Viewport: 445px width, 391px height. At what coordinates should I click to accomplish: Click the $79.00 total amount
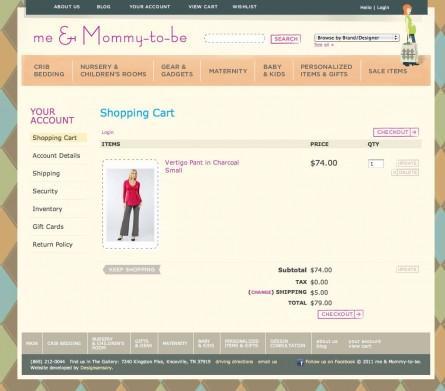pyautogui.click(x=321, y=303)
